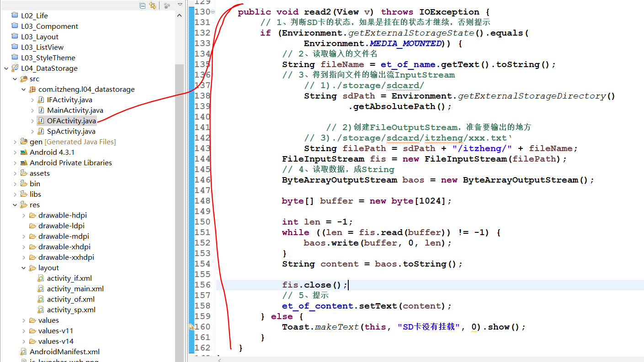
Task: Click the drawable-xxhdpi folder icon
Action: [x=32, y=257]
